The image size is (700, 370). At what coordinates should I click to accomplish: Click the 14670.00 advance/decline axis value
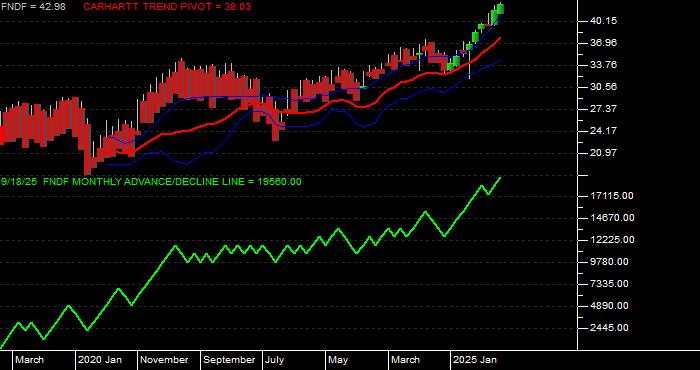(612, 218)
